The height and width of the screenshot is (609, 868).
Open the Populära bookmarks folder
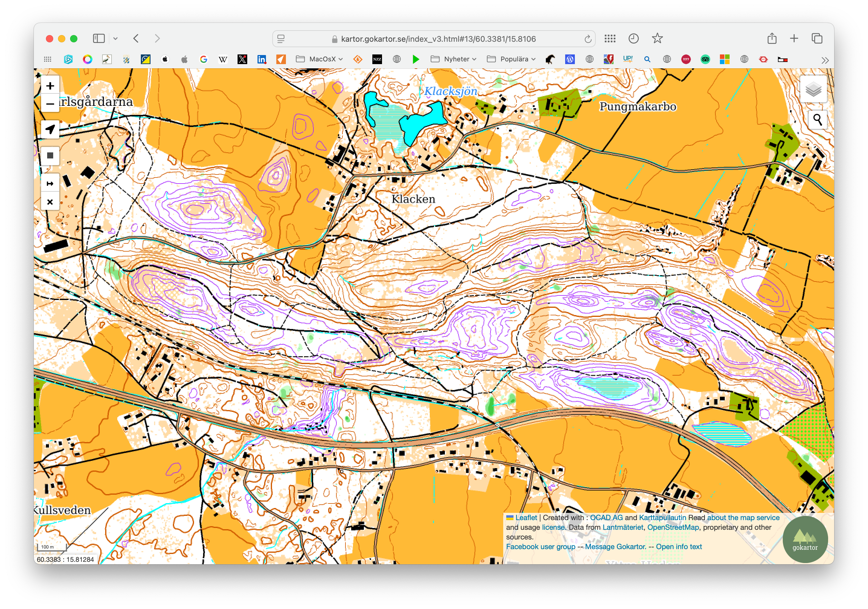(x=511, y=59)
